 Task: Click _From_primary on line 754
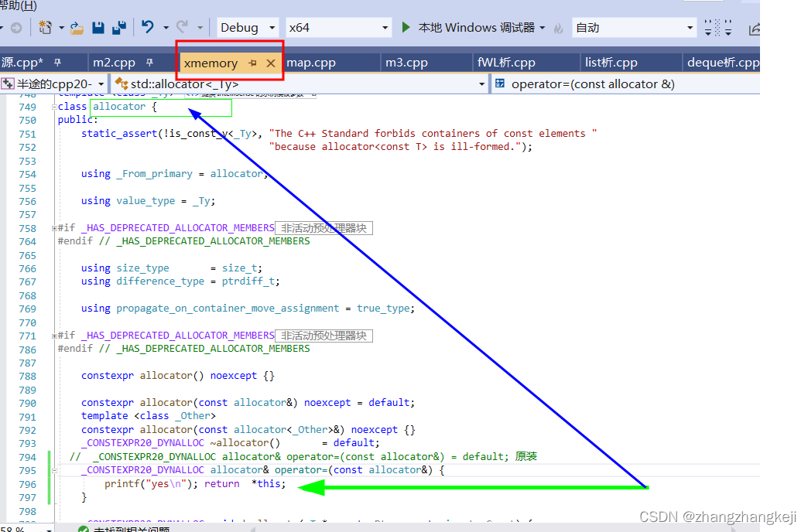tap(155, 174)
